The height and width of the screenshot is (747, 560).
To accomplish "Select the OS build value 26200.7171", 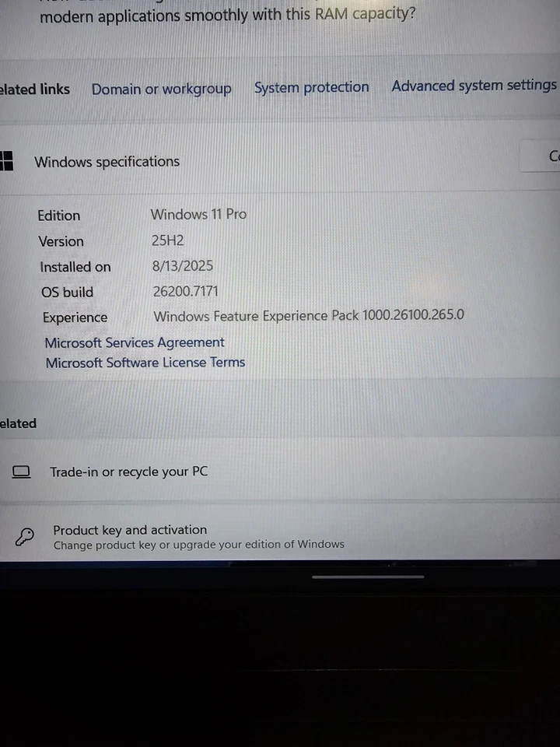I will pos(186,291).
